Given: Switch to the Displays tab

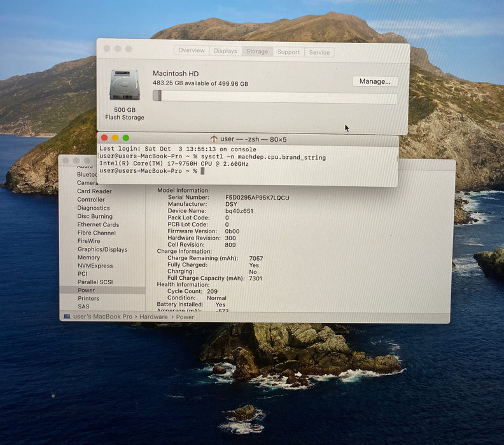Looking at the screenshot, I should click(x=225, y=51).
